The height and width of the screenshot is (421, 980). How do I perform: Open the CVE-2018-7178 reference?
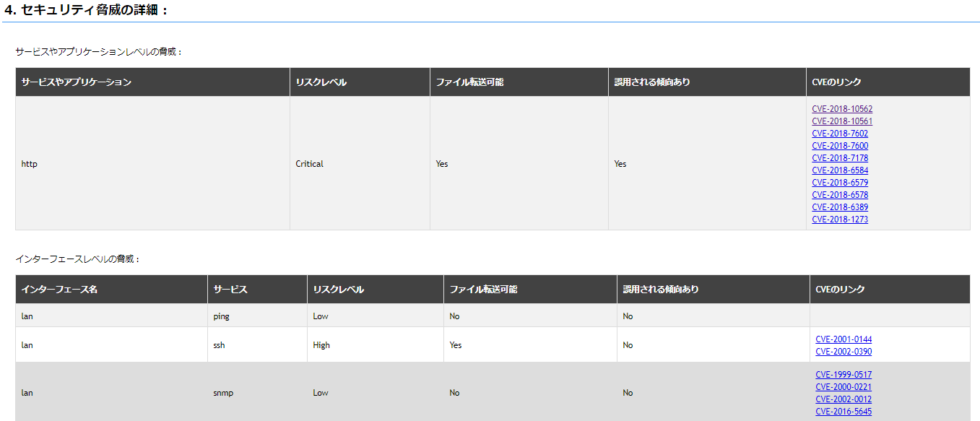coord(840,158)
